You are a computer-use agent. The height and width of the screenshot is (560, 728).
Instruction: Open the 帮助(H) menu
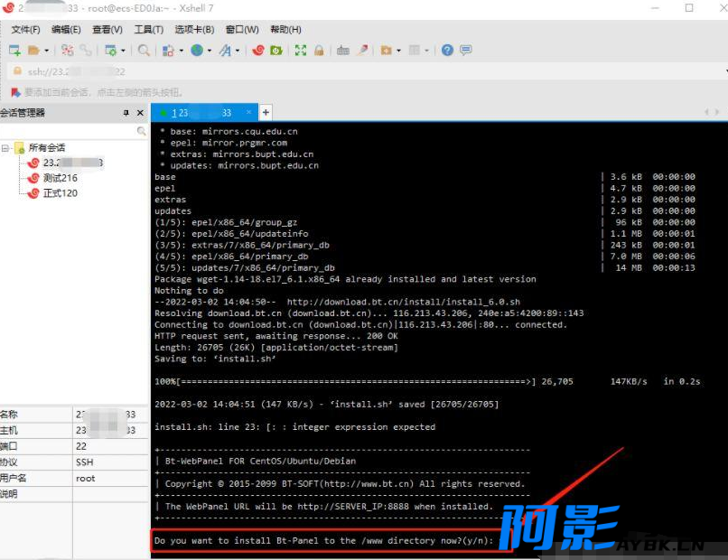[x=285, y=30]
